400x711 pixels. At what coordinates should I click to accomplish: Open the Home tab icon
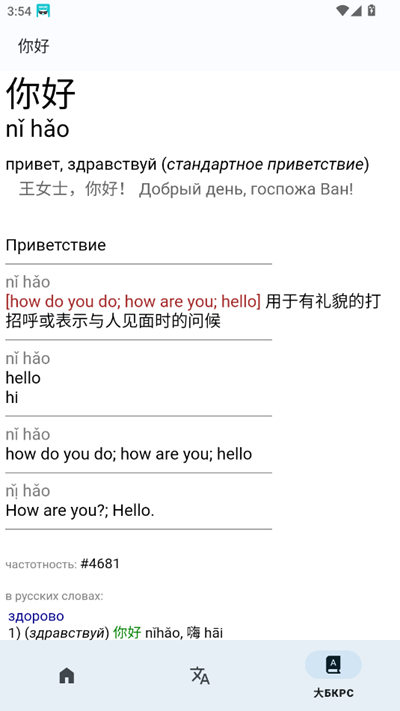coord(67,675)
